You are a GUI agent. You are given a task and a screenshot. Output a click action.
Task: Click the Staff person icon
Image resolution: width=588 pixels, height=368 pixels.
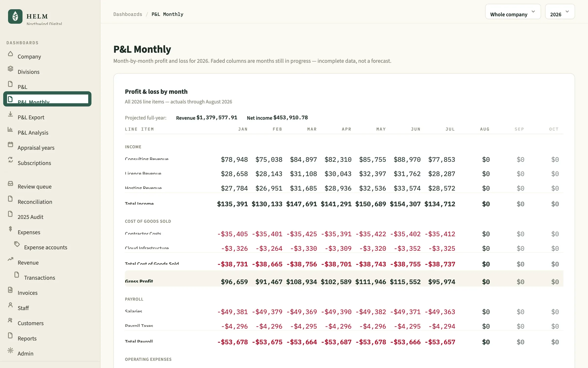point(10,305)
